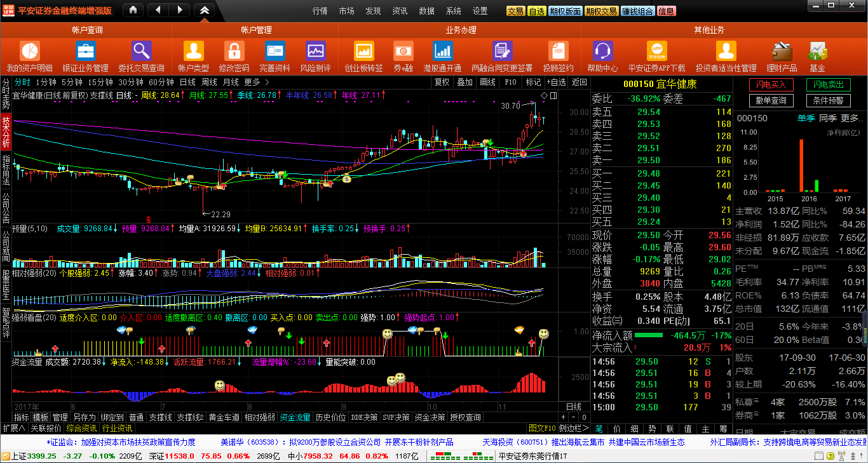Click the small square icon above chart
This screenshot has height=463, width=868.
tap(553, 95)
